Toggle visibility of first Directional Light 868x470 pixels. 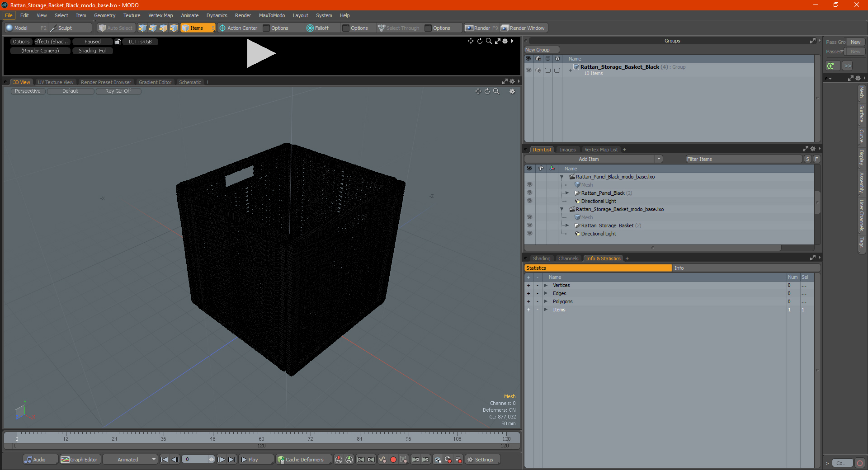click(x=529, y=201)
